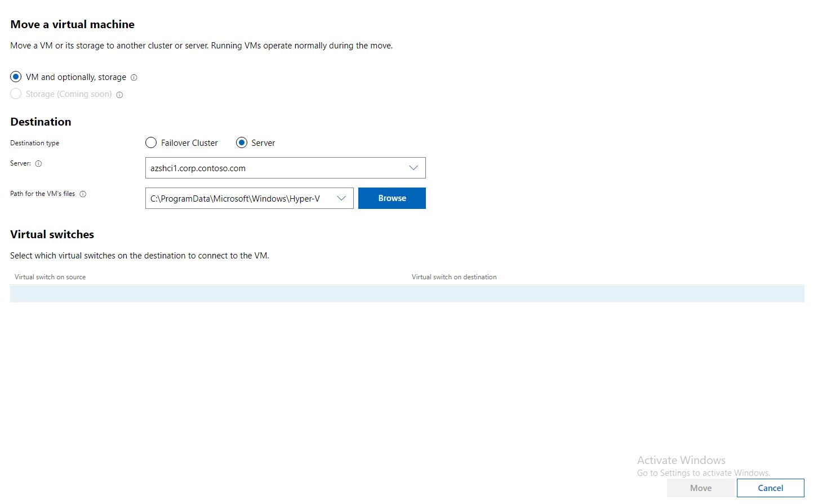Image resolution: width=818 pixels, height=504 pixels.
Task: Click the Move button
Action: (x=700, y=488)
